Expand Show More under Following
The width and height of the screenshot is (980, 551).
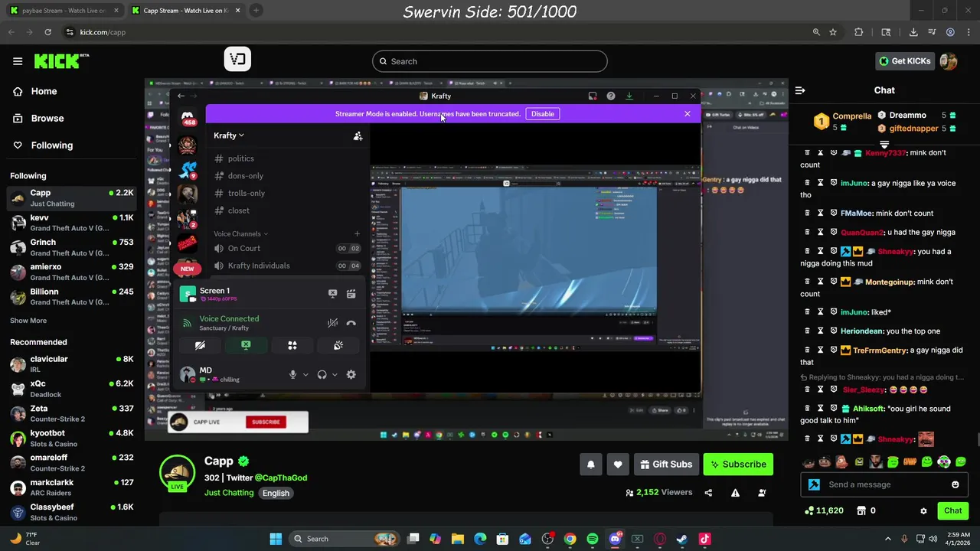(28, 321)
